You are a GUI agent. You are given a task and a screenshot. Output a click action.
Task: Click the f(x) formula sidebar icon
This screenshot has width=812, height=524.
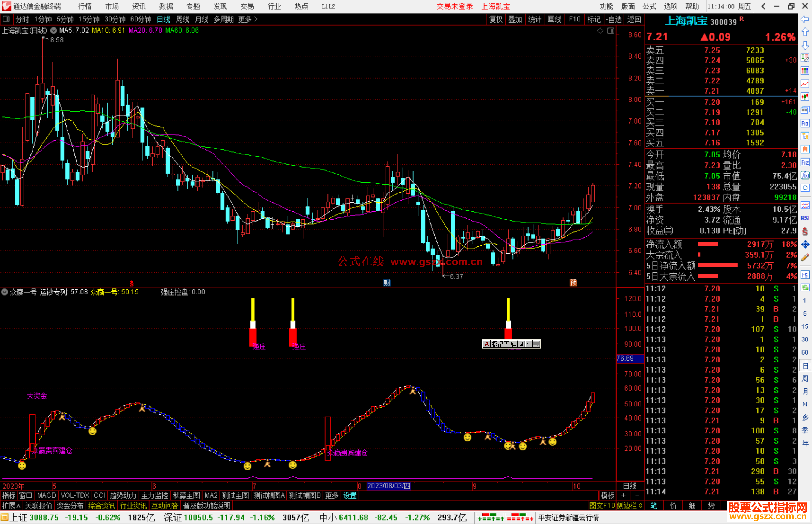tap(805, 175)
